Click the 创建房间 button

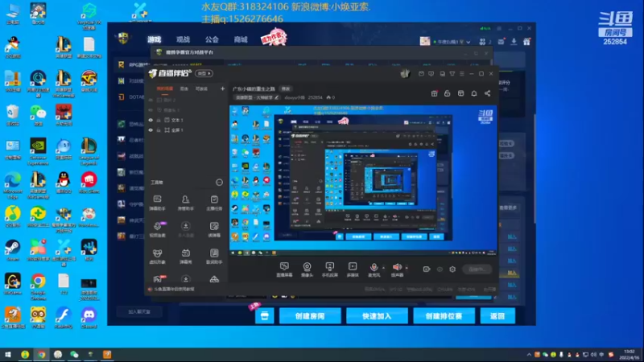click(x=310, y=316)
